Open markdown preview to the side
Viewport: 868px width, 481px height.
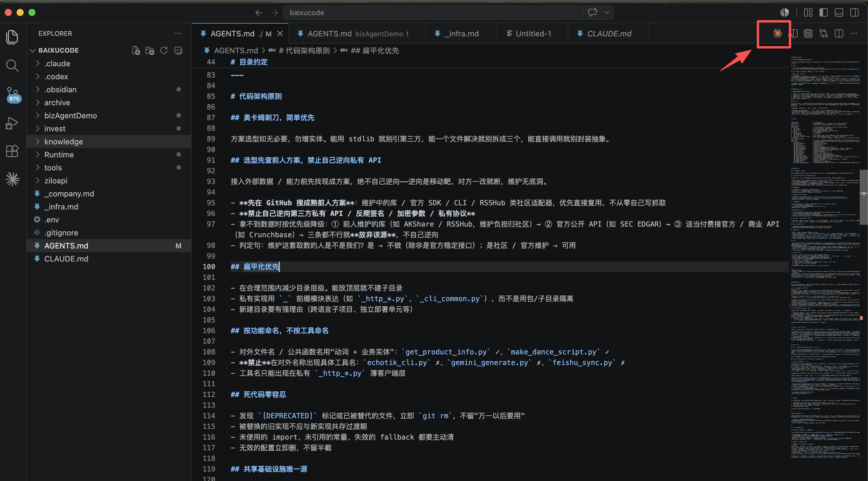point(794,33)
